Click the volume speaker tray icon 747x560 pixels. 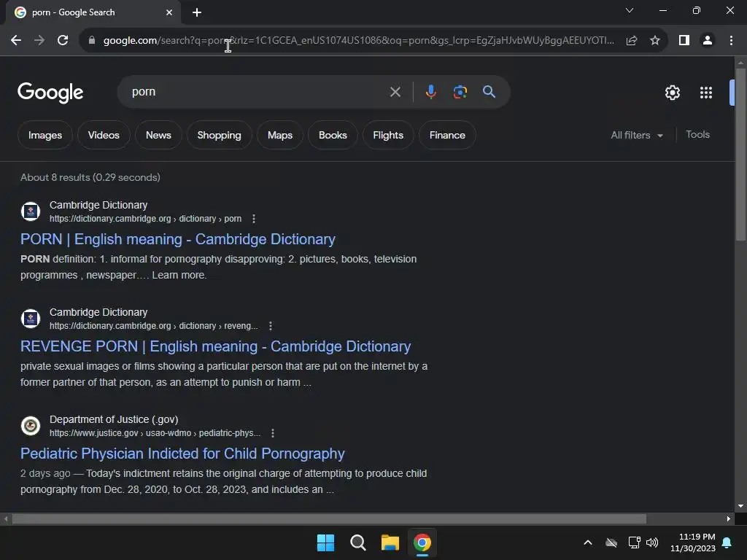click(652, 542)
